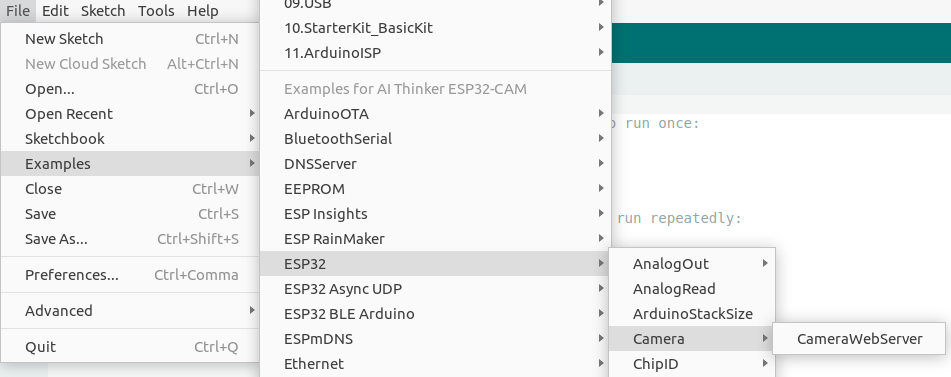The width and height of the screenshot is (951, 377).
Task: Click Save in the File menu
Action: (130, 214)
